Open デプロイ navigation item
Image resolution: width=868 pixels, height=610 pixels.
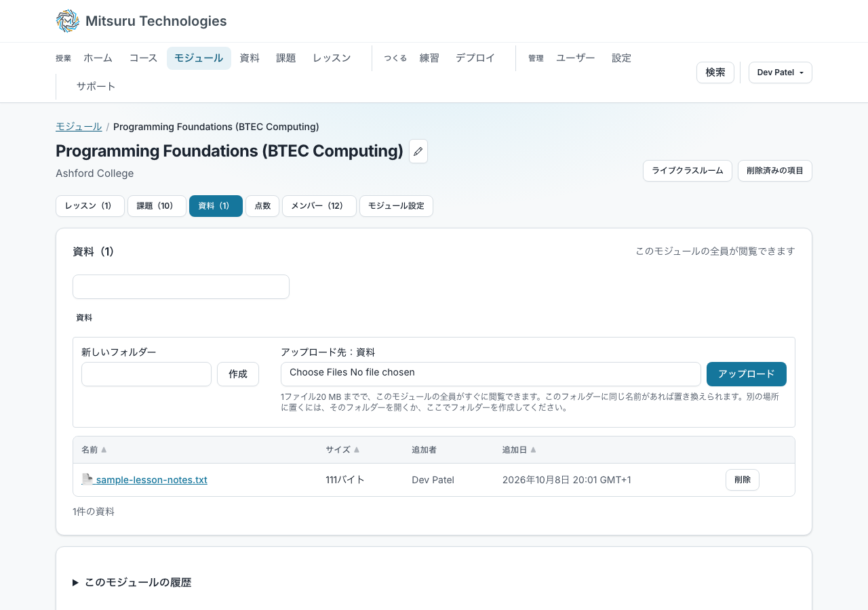point(475,58)
